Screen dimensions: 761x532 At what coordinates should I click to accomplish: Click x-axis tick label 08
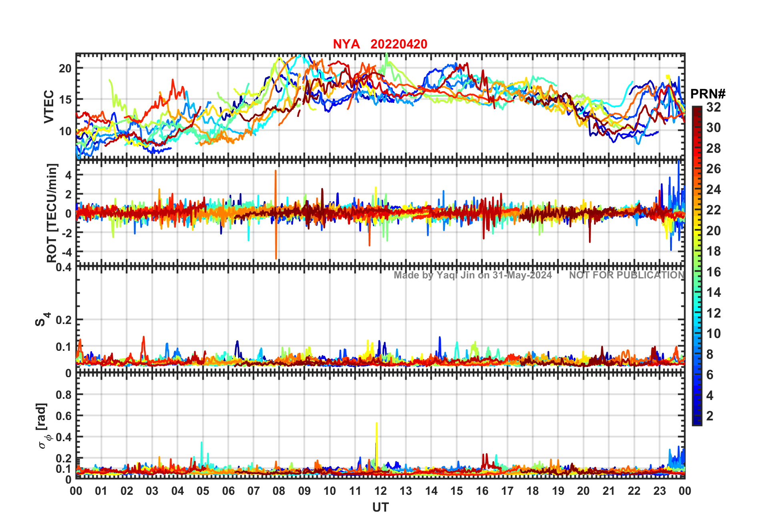click(x=279, y=491)
